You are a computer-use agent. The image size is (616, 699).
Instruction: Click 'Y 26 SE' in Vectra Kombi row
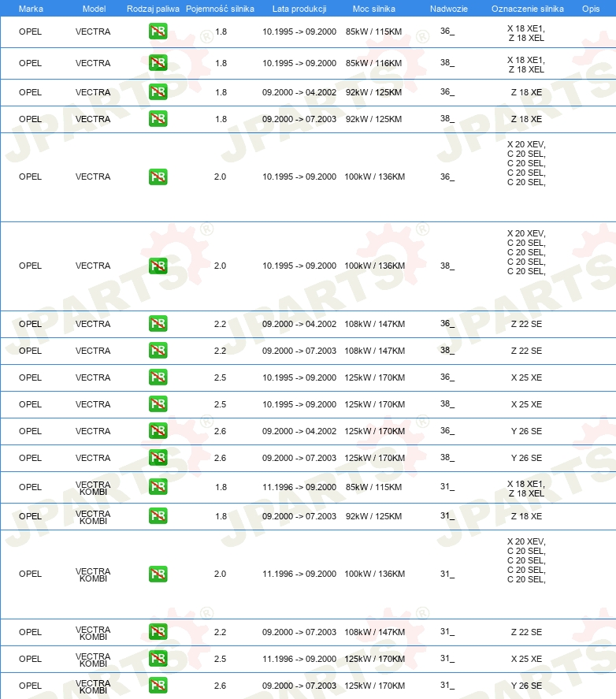click(x=526, y=685)
